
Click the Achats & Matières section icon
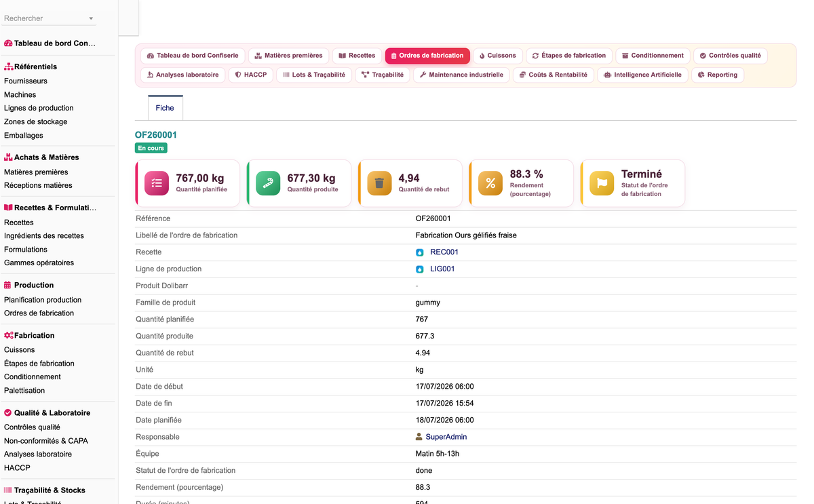click(x=8, y=157)
